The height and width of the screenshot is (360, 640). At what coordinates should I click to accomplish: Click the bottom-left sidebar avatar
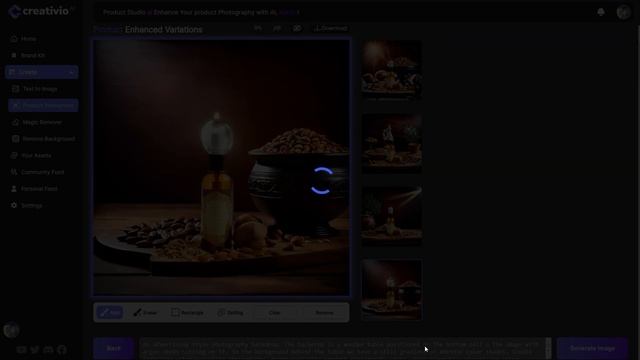click(11, 330)
